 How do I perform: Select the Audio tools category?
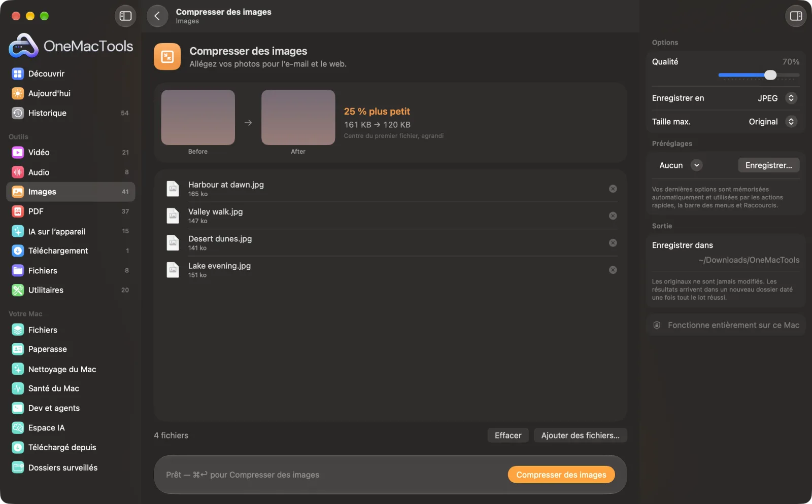[x=71, y=172]
